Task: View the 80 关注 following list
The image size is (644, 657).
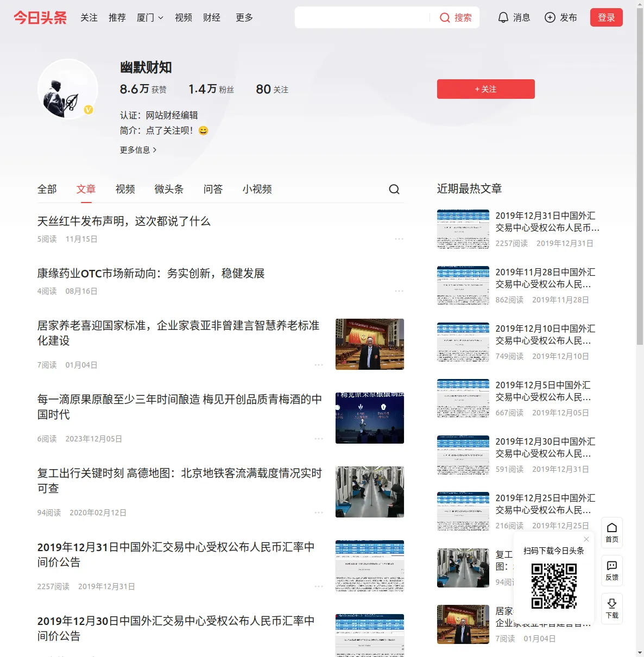Action: click(272, 89)
